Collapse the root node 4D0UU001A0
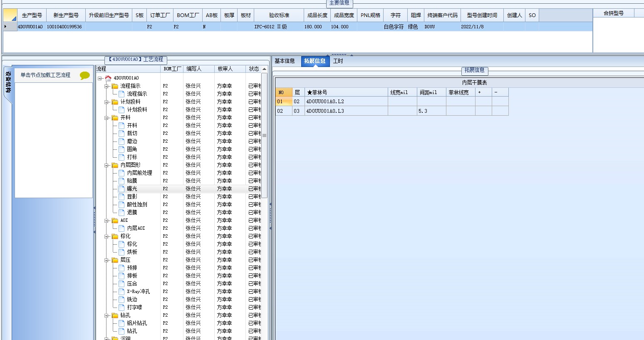This screenshot has height=340, width=644. click(100, 78)
